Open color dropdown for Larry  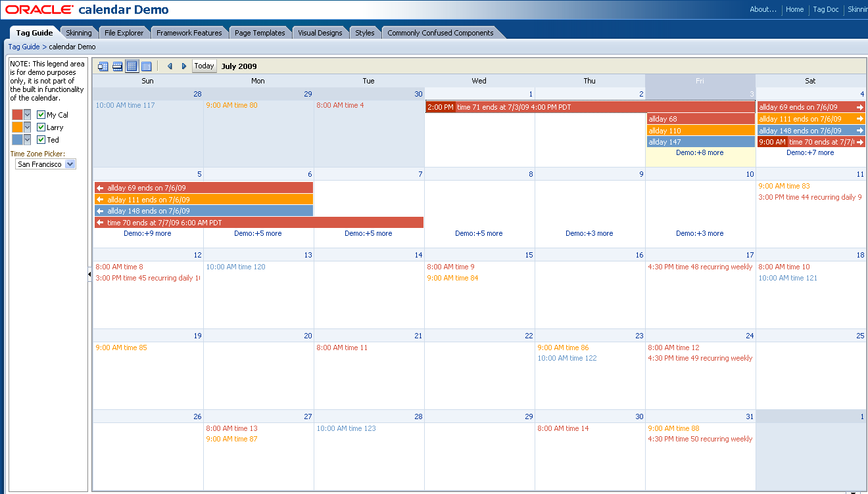tap(27, 127)
